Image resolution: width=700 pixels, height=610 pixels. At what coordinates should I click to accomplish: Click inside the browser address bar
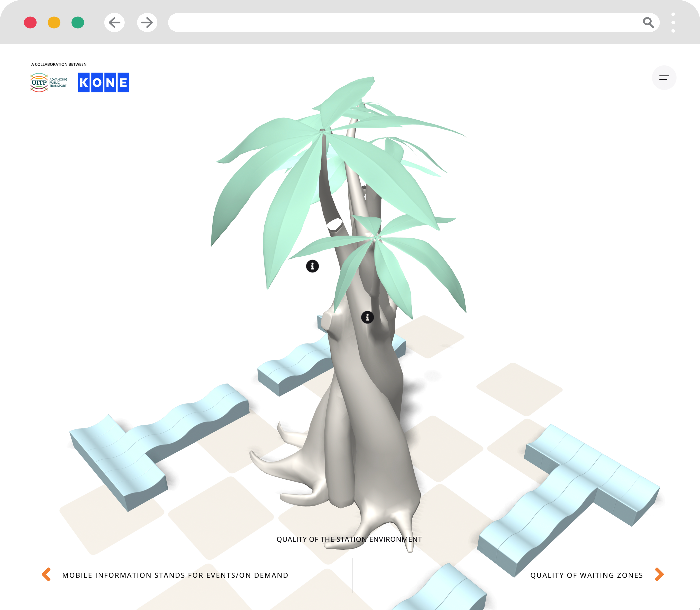point(413,23)
